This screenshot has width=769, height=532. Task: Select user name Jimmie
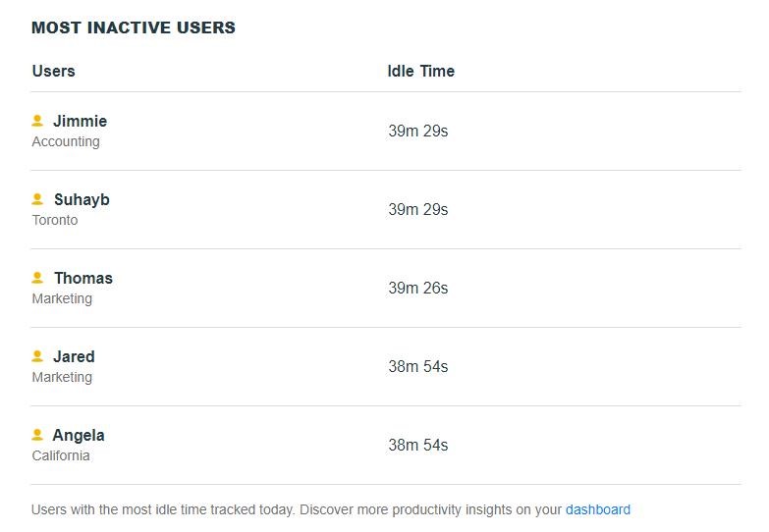pyautogui.click(x=80, y=121)
